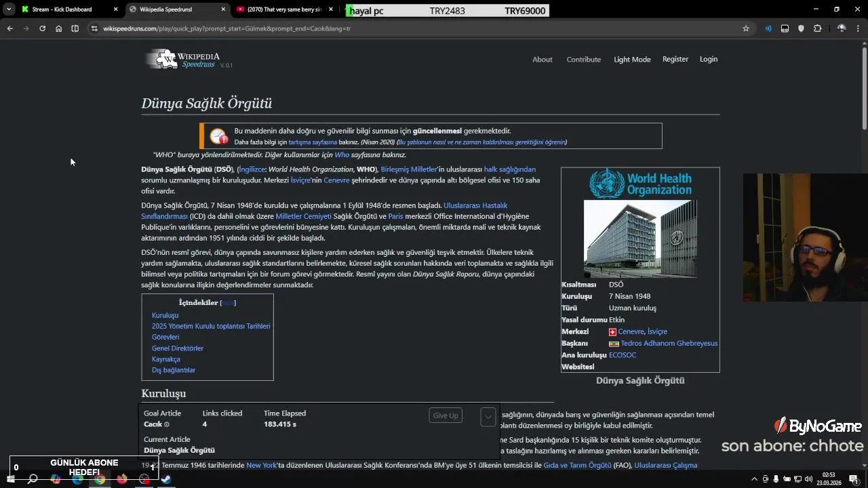Follow the 'Who' disambiguation link

(342, 155)
